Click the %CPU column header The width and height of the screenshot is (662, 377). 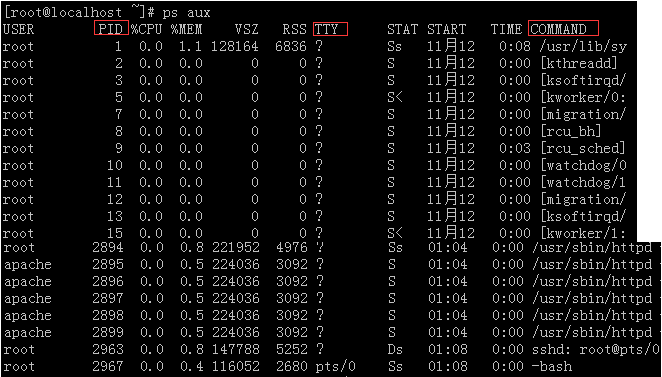pos(147,29)
